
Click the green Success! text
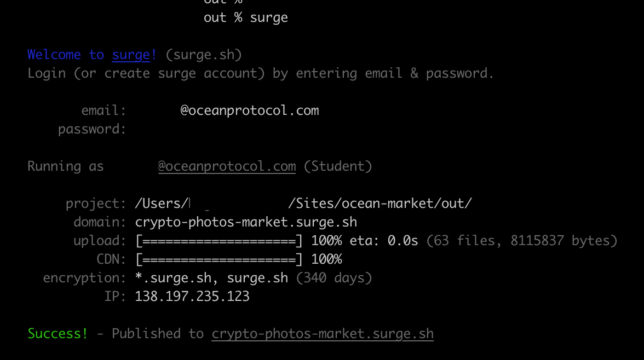pos(58,334)
